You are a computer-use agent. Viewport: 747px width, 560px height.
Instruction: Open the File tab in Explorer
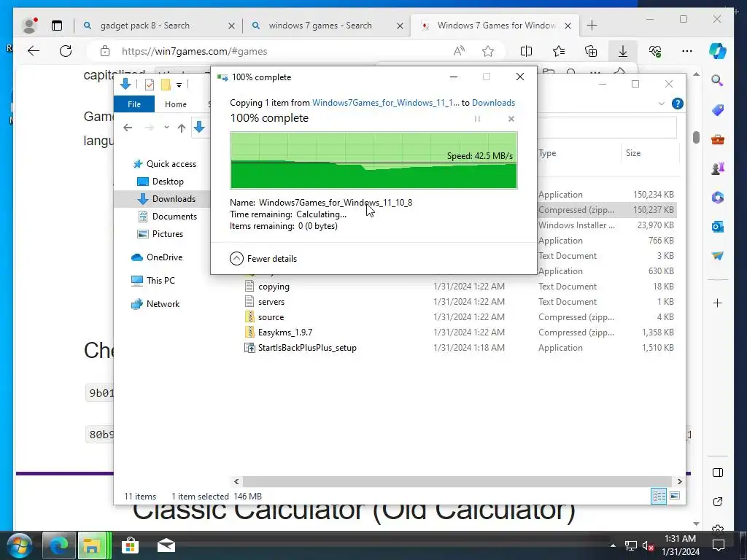[134, 104]
